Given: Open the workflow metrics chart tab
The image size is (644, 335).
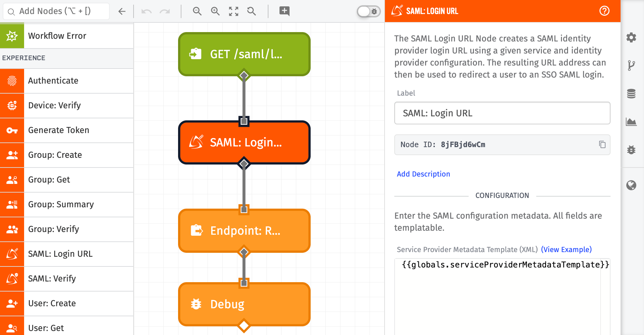Looking at the screenshot, I should (631, 122).
